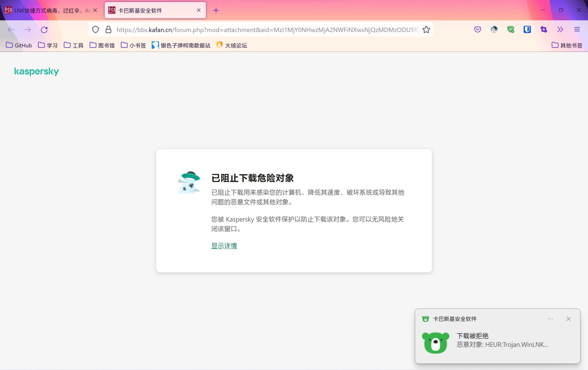588x370 pixels.
Task: Click 显示详情 link
Action: coord(224,246)
